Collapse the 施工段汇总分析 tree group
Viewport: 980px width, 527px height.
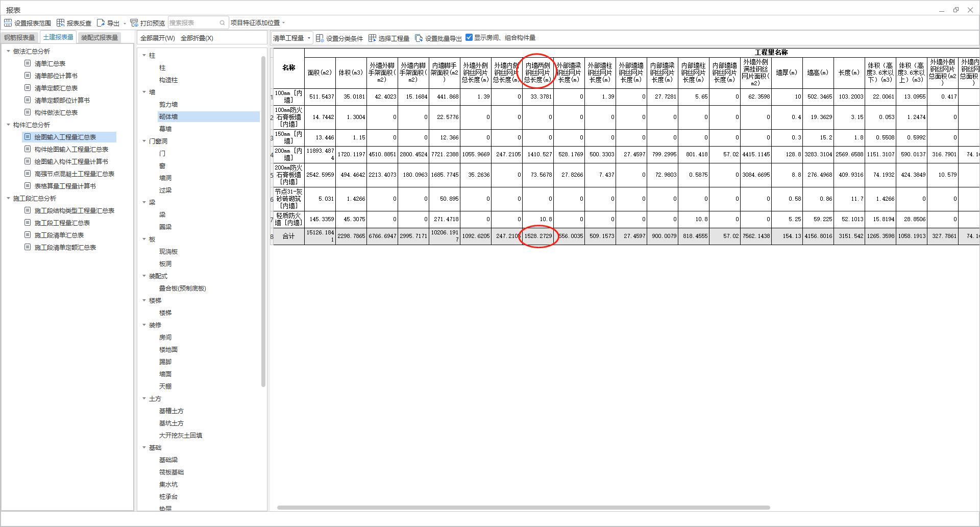[8, 198]
